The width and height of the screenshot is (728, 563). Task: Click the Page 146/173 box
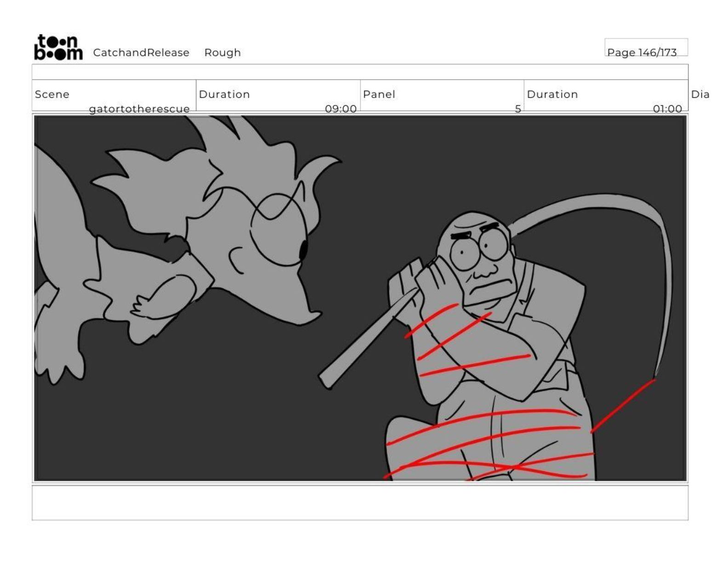coord(646,48)
